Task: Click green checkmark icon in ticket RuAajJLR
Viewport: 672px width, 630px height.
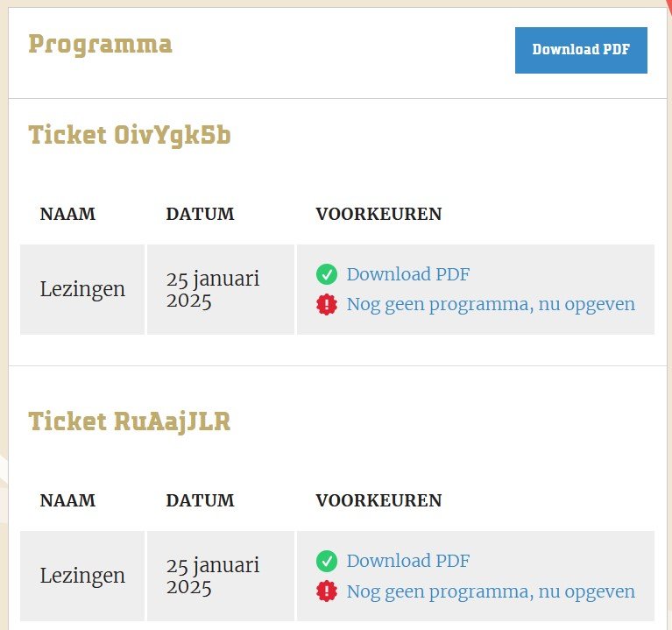Action: pos(327,561)
